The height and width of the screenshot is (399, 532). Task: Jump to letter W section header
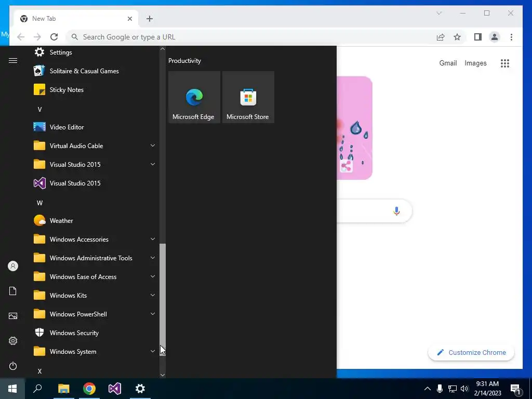click(x=39, y=203)
